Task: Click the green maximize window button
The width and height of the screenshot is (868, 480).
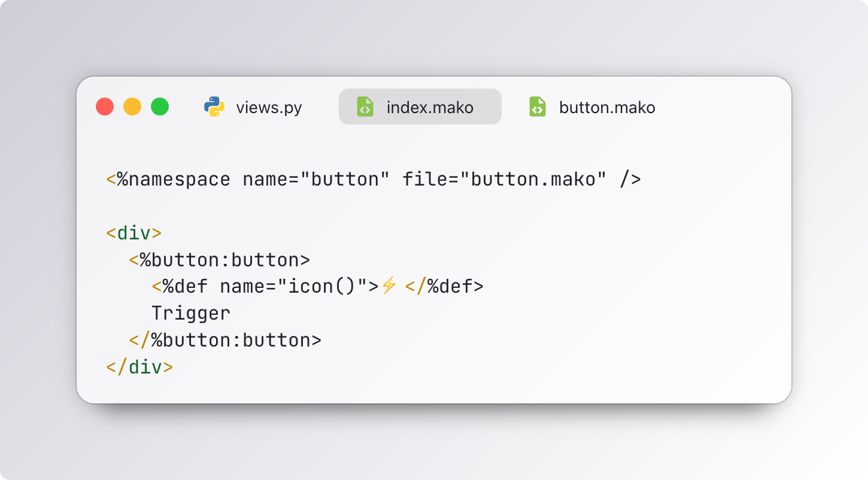Action: pos(160,107)
